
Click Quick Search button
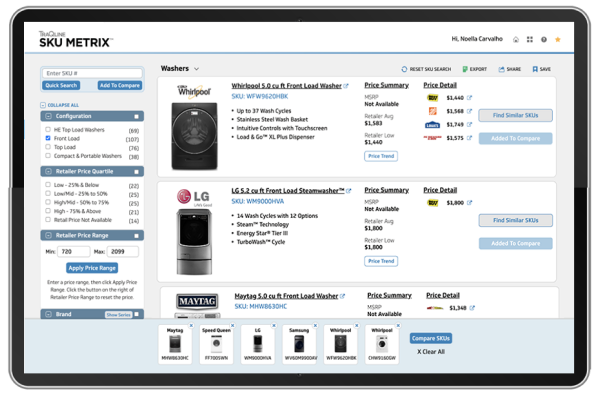tap(61, 85)
